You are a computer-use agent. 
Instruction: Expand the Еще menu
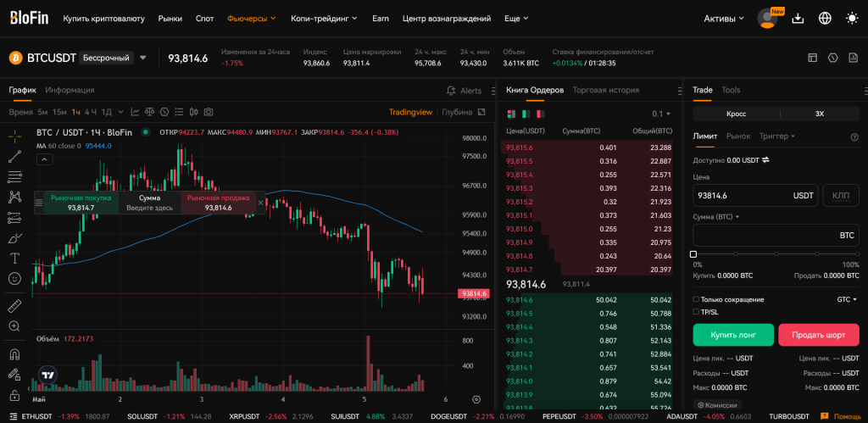pyautogui.click(x=516, y=19)
